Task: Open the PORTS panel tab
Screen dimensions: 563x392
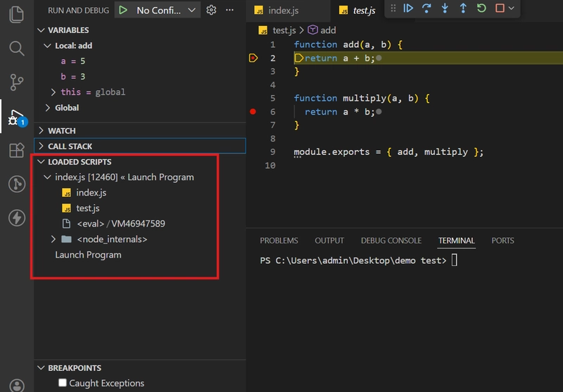Action: (x=502, y=241)
